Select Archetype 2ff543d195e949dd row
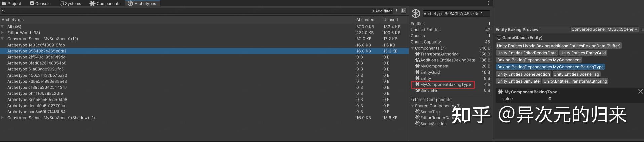Image resolution: width=644 pixels, height=142 pixels. click(36, 57)
